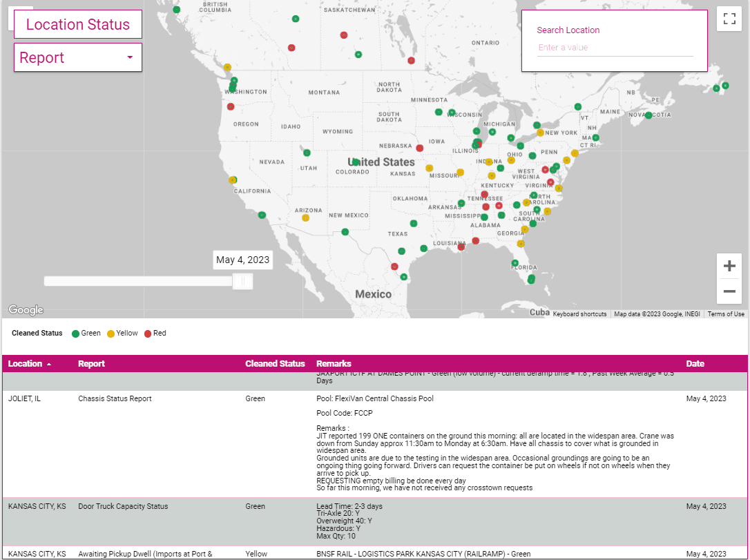Image resolution: width=750 pixels, height=560 pixels.
Task: Click the green marker in Colorado
Action: click(356, 162)
